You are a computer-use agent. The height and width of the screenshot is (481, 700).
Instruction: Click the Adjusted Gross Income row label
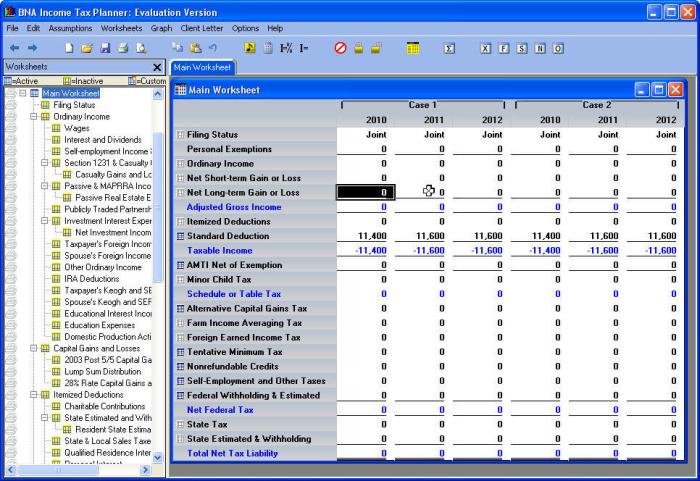point(234,207)
